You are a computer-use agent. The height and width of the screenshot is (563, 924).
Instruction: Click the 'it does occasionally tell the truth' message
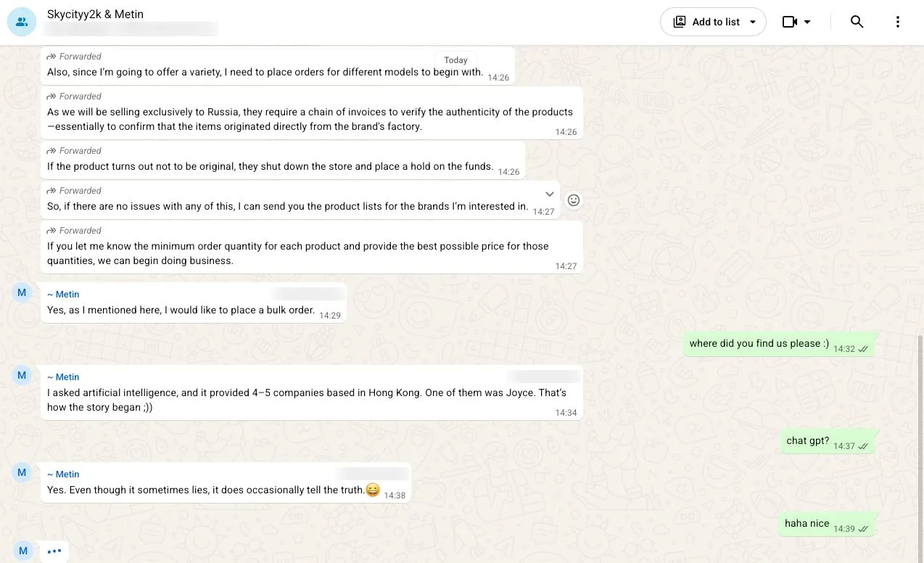[x=226, y=482]
